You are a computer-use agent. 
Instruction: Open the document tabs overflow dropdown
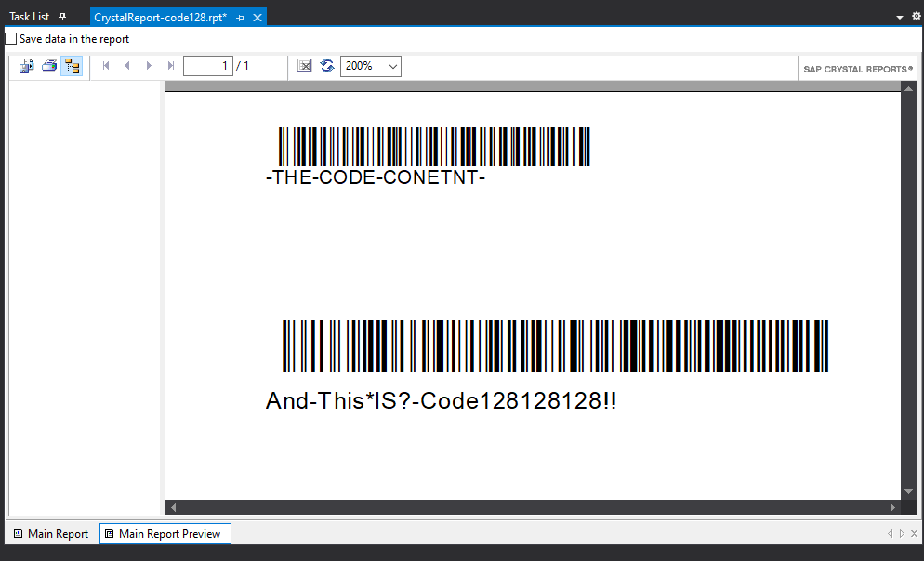click(x=899, y=18)
